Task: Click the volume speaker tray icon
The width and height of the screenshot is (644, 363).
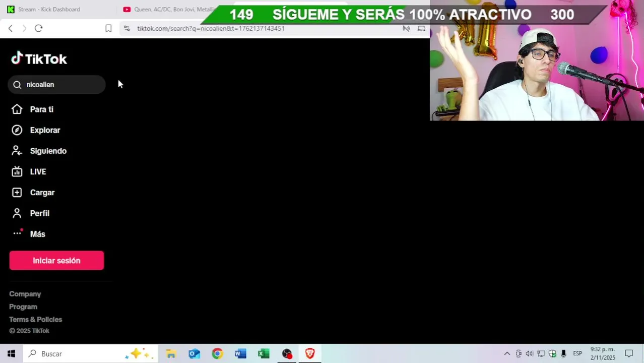Action: (529, 354)
